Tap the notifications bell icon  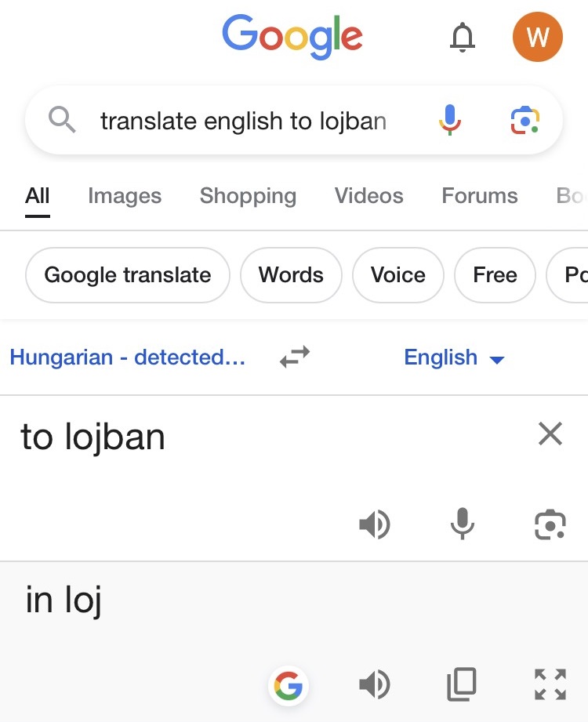(x=463, y=37)
